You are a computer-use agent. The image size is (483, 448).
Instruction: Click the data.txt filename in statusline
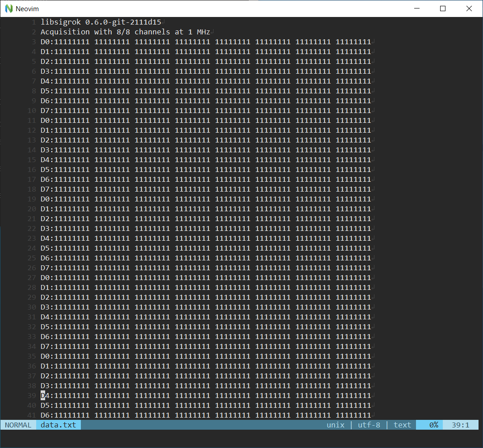coord(58,425)
